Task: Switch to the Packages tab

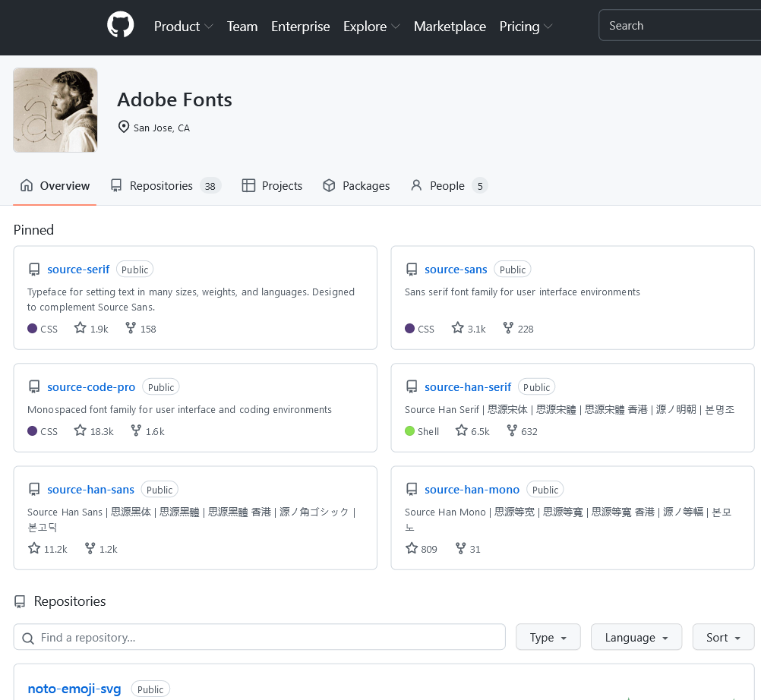Action: 356,186
